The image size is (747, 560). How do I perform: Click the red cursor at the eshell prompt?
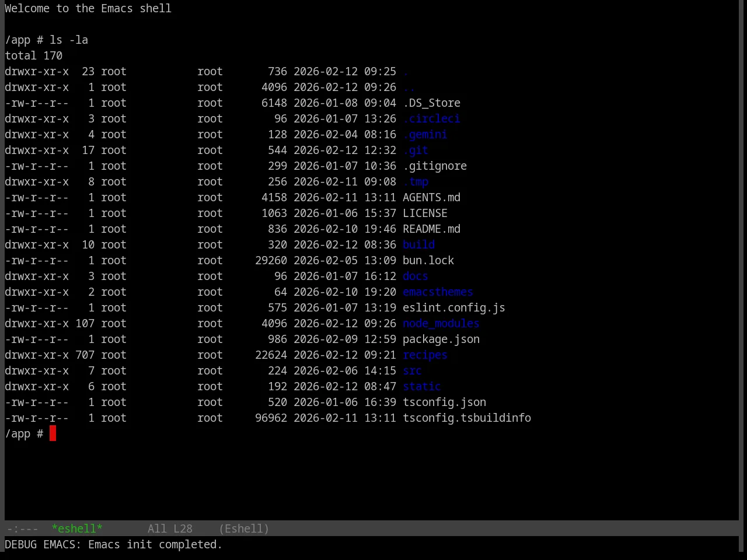tap(53, 433)
